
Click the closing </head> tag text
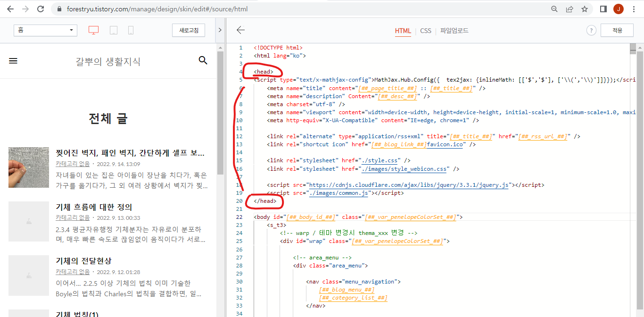click(265, 201)
